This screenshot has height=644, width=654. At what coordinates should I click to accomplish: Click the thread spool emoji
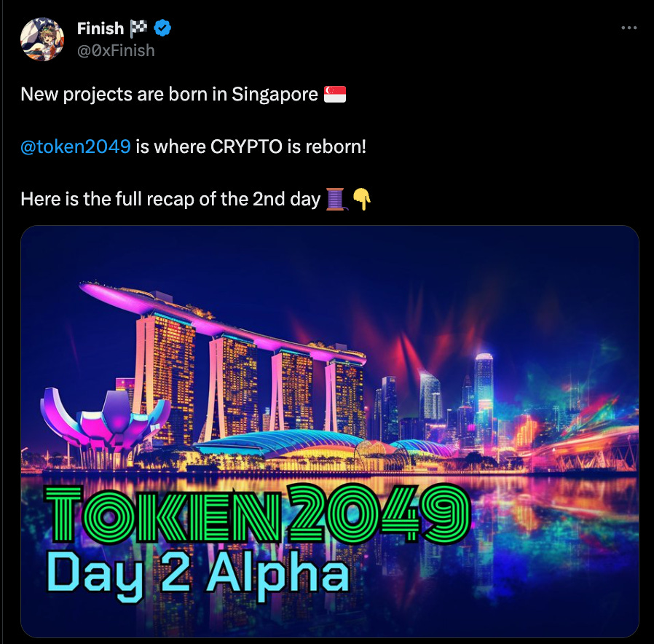pyautogui.click(x=336, y=199)
